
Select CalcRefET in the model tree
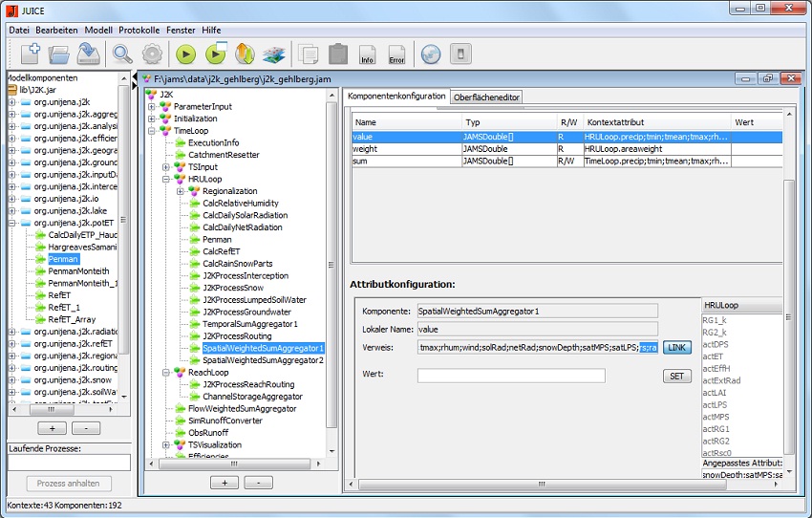[224, 251]
